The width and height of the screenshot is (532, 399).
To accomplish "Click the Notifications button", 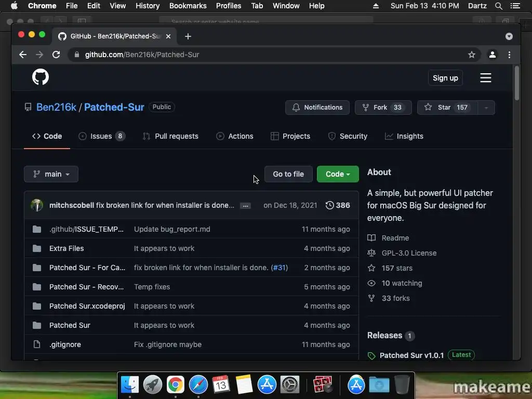I will coord(317,108).
